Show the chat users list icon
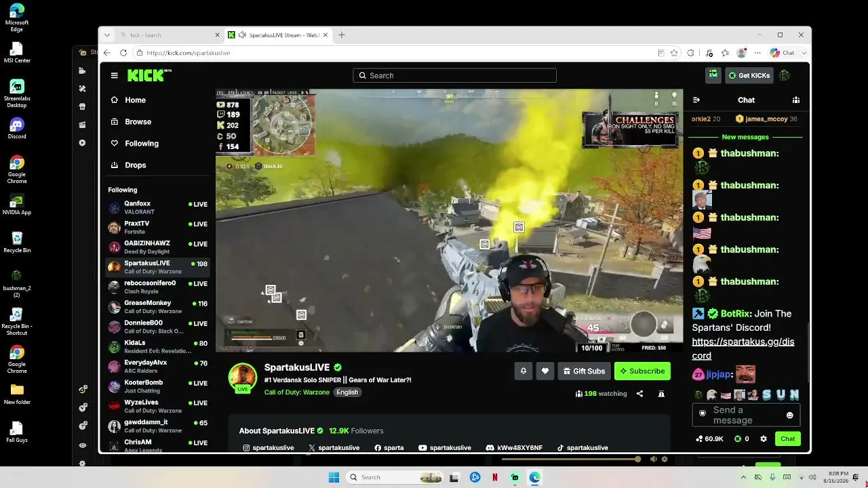Viewport: 868px width, 488px height. click(x=796, y=100)
